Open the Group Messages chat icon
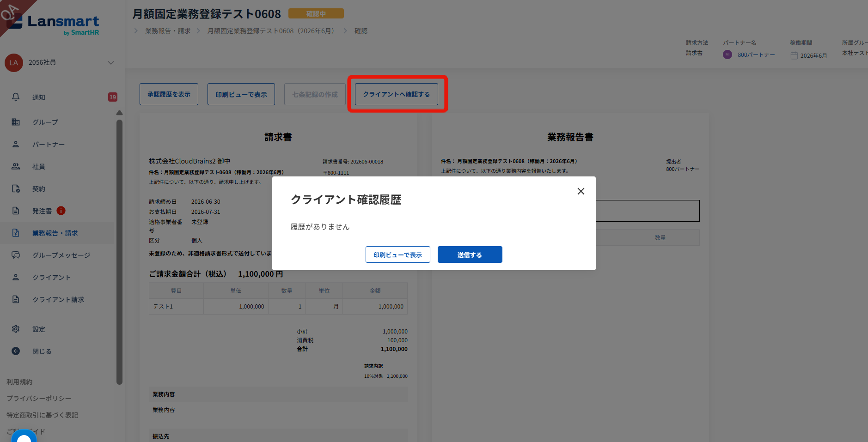This screenshot has width=868, height=442. pos(16,255)
